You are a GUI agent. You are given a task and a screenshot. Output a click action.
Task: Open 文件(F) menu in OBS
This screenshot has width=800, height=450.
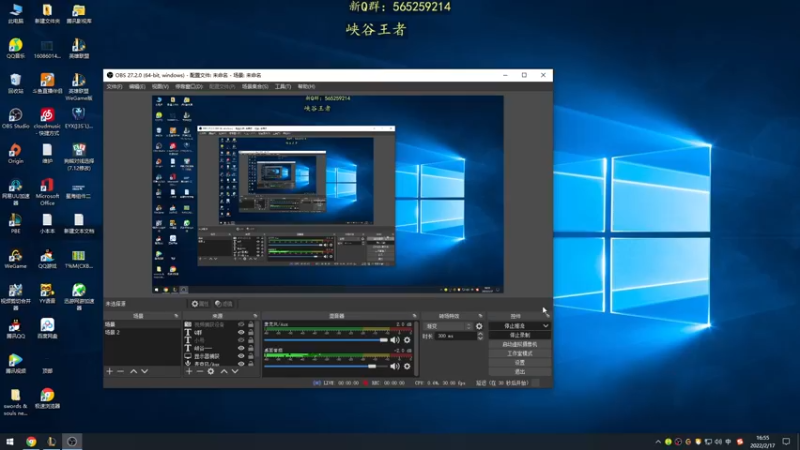point(114,87)
